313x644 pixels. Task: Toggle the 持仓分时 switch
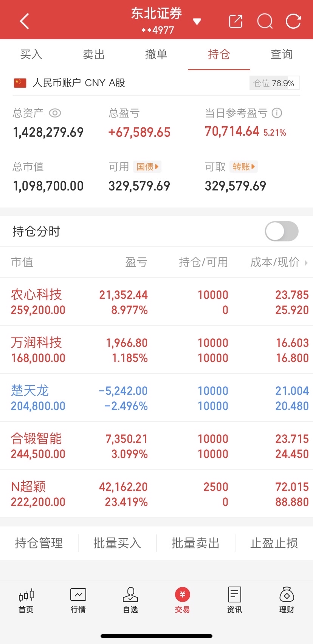(x=282, y=231)
